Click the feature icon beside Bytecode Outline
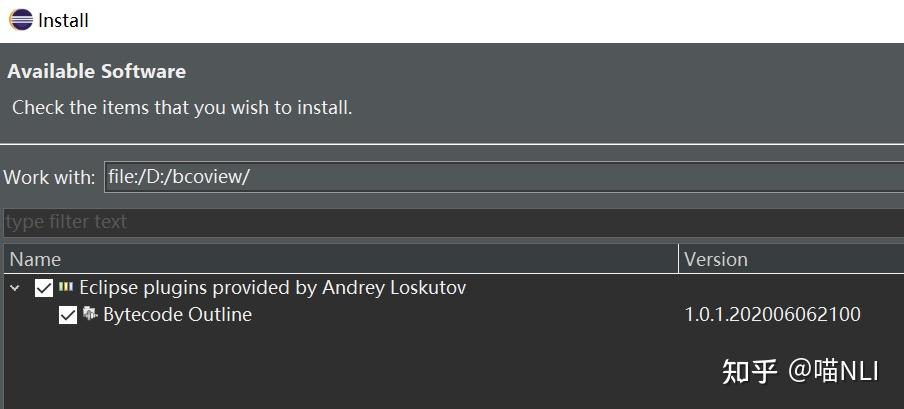 click(x=90, y=314)
